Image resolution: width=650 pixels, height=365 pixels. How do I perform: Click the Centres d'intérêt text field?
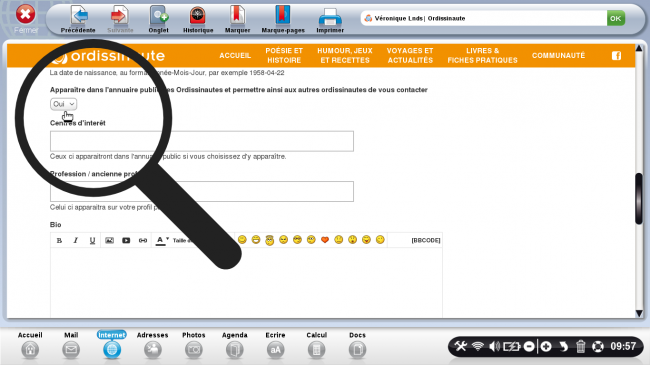(202, 141)
